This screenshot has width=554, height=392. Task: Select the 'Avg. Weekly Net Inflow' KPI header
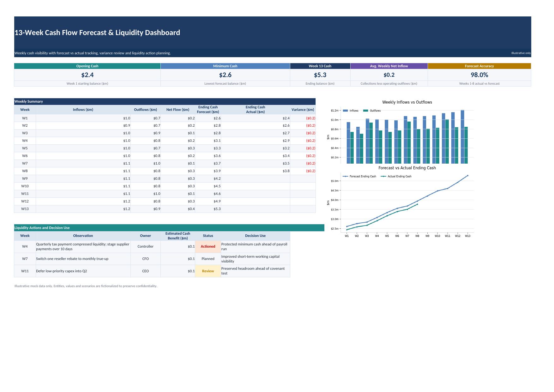(389, 66)
